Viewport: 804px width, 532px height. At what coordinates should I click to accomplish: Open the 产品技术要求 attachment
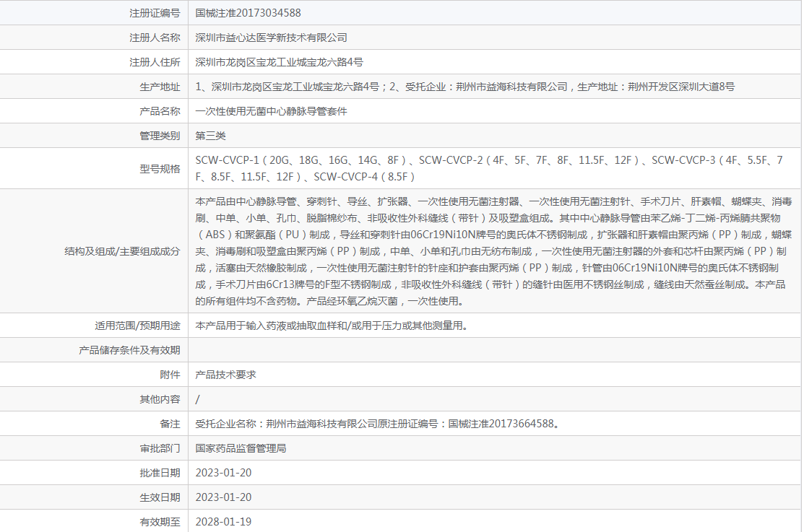coord(225,375)
